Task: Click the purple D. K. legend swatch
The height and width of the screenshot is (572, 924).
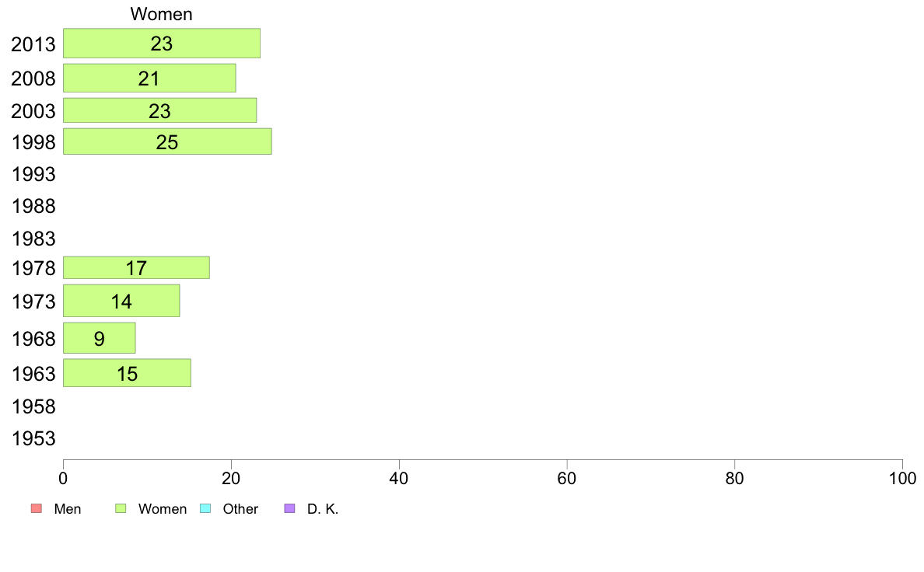Action: tap(289, 509)
